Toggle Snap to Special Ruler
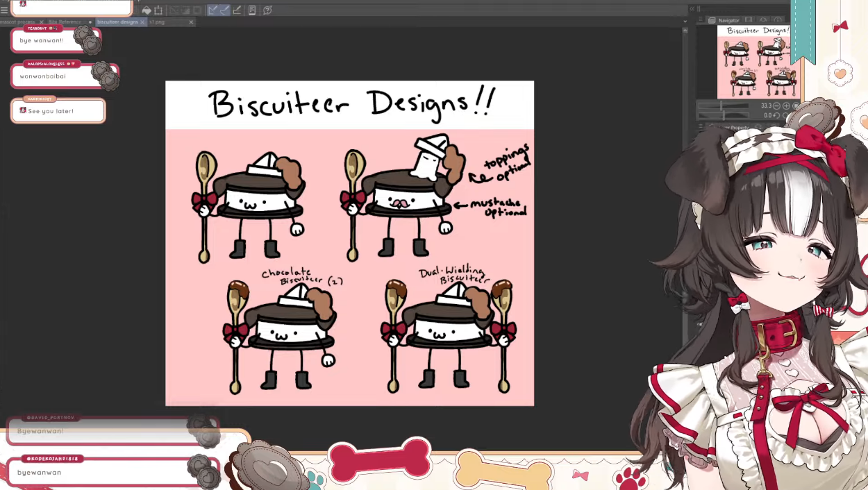 click(225, 10)
